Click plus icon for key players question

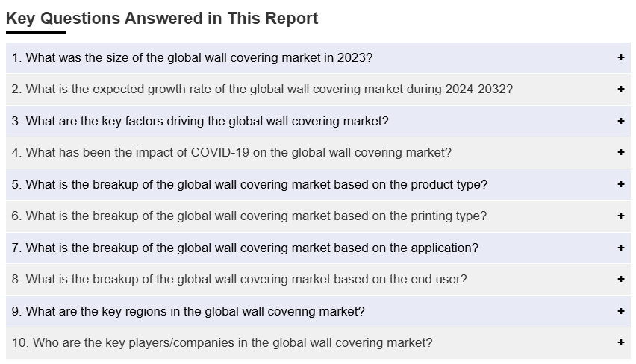coord(620,342)
